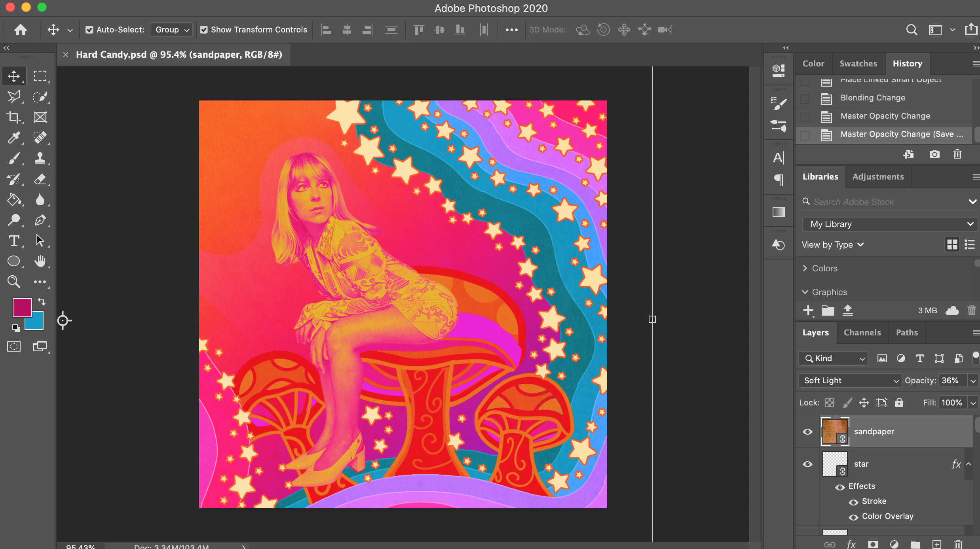
Task: Select the Crop tool
Action: coord(14,117)
